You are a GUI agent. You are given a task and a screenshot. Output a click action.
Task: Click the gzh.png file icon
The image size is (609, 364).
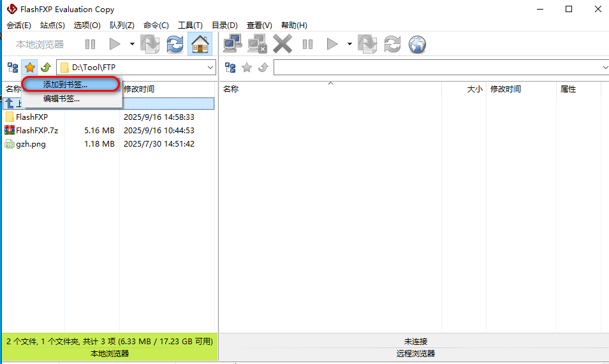pos(10,144)
